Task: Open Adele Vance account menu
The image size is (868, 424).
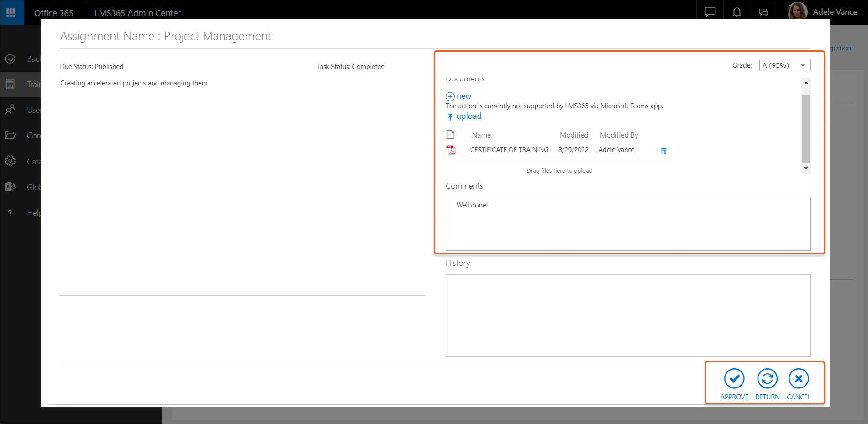Action: click(x=822, y=12)
